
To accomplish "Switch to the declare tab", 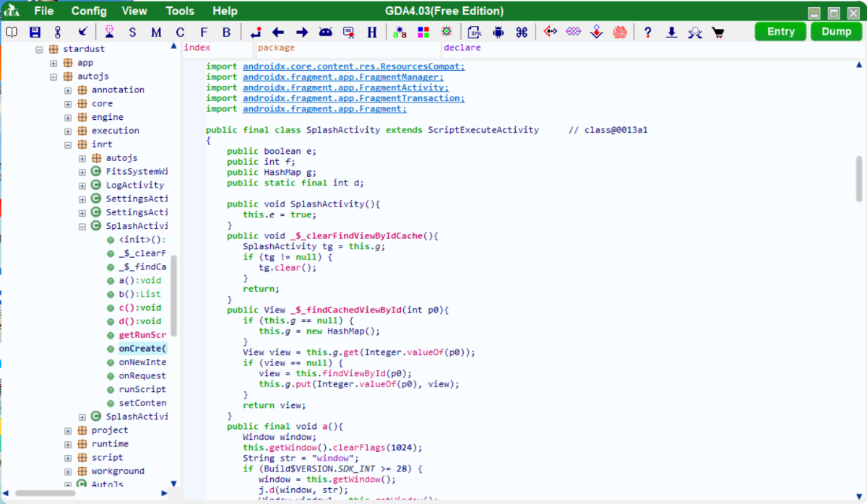I will 462,48.
